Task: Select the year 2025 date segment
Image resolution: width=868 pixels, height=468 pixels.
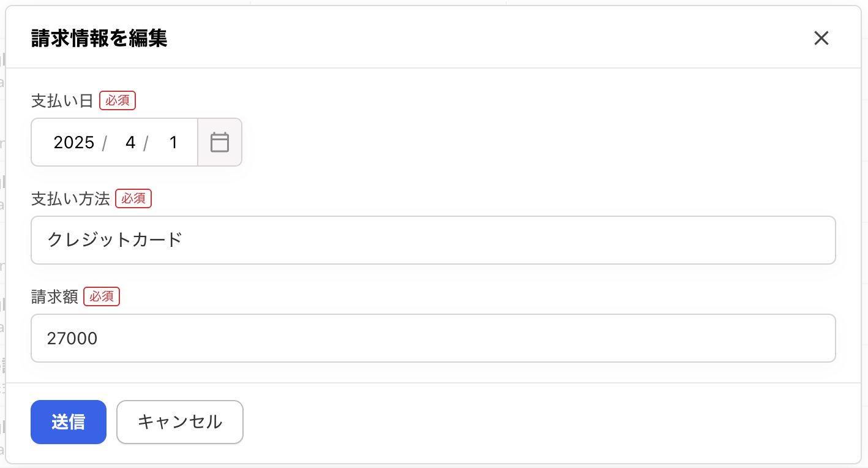Action: (74, 143)
